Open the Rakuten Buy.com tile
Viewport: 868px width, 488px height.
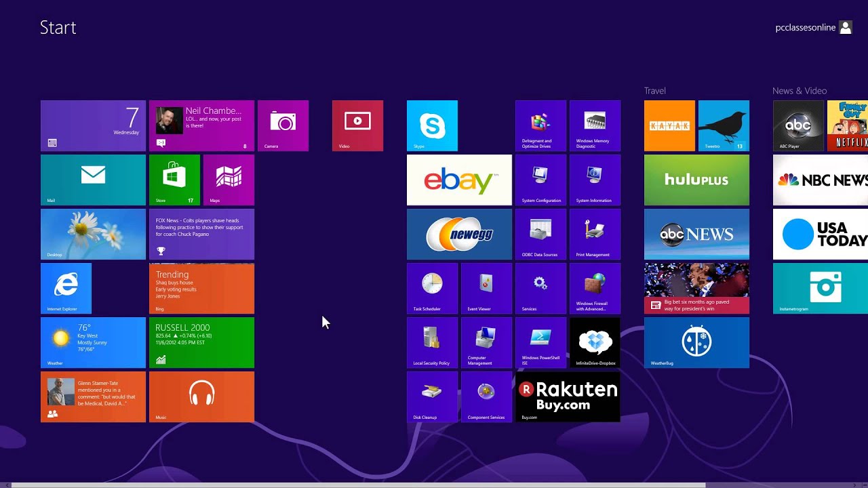pos(568,396)
